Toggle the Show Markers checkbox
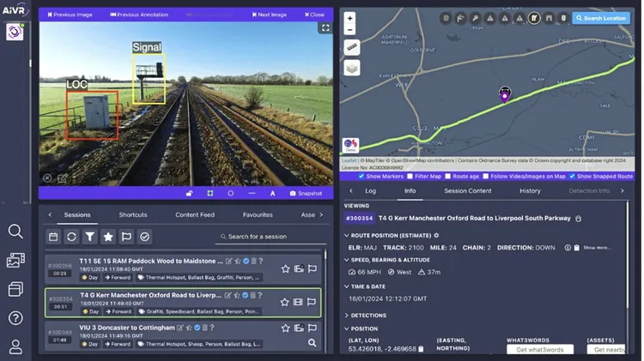Viewport: 644px width, 361px height. (x=361, y=176)
